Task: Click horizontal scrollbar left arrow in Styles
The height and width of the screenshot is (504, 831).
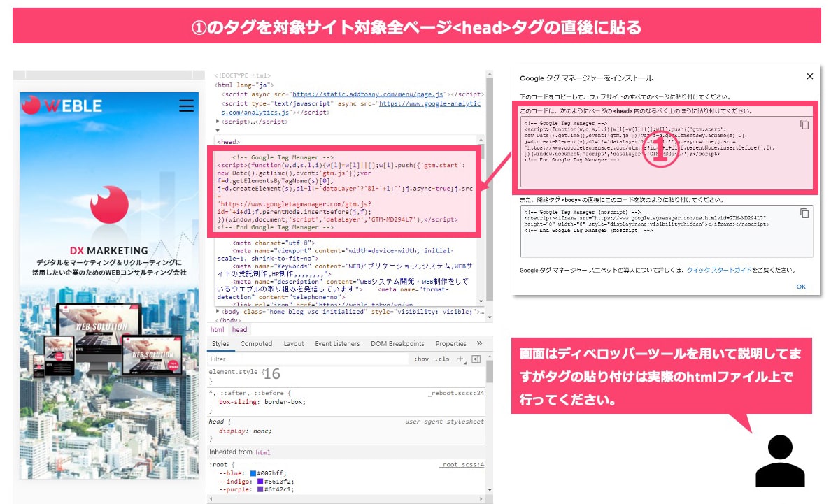Action: click(211, 498)
